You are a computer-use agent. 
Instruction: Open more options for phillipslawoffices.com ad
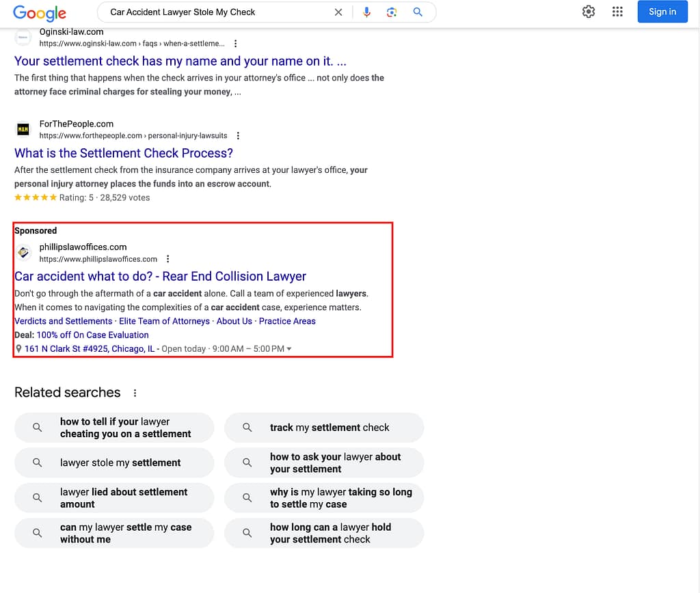168,259
